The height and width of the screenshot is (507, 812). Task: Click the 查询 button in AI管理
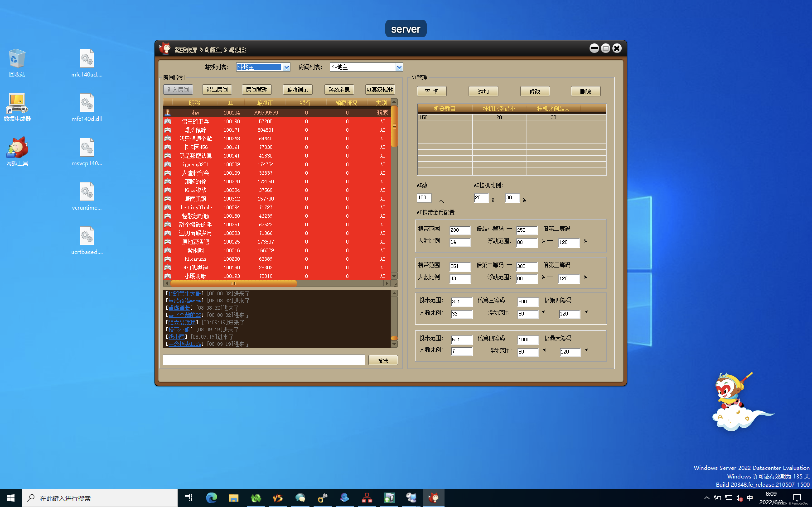(432, 91)
